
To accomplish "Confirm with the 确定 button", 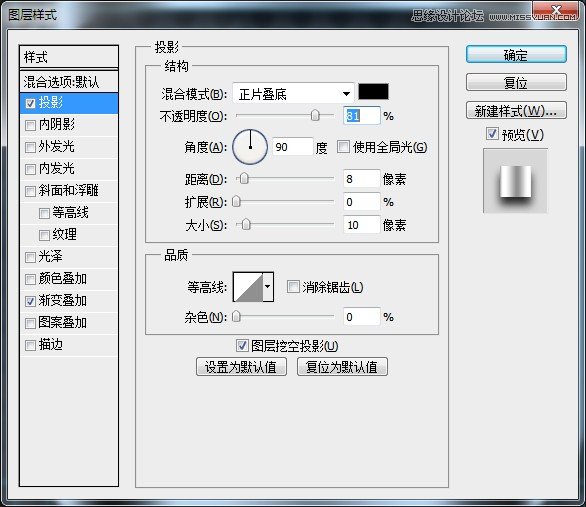I will [516, 55].
